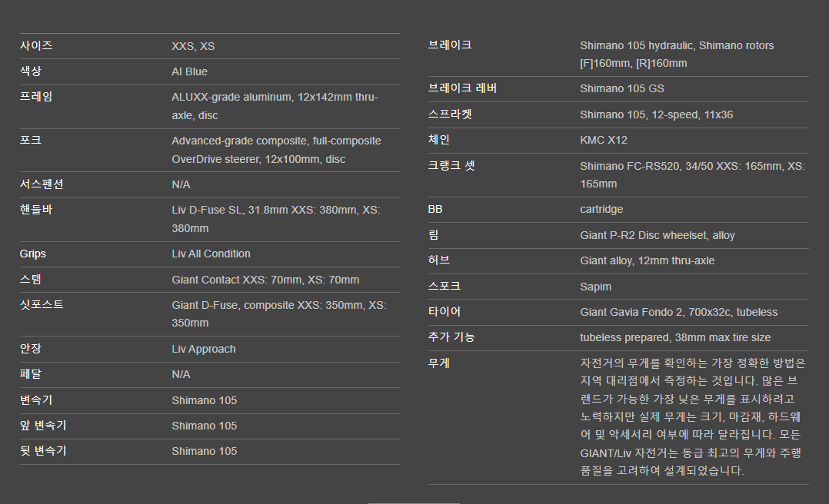Click the '뒷 변속기' spec label
The height and width of the screenshot is (504, 829).
coord(43,451)
